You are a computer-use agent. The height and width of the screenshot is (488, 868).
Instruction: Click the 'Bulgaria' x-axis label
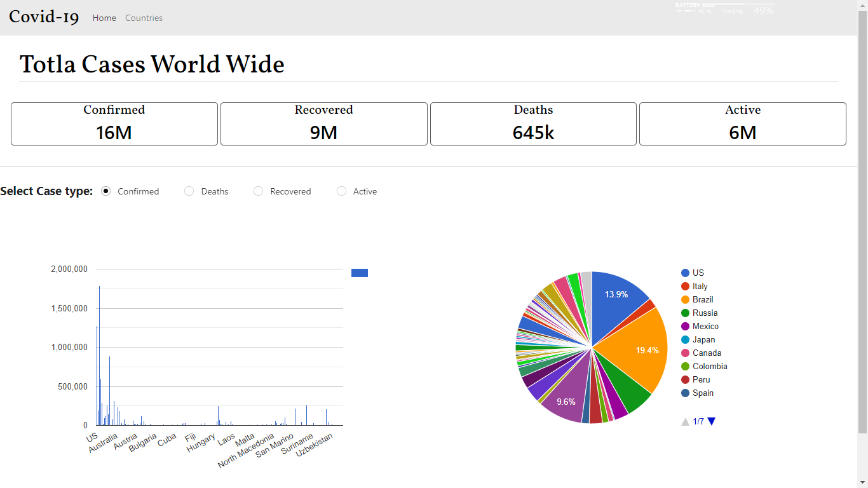[143, 442]
